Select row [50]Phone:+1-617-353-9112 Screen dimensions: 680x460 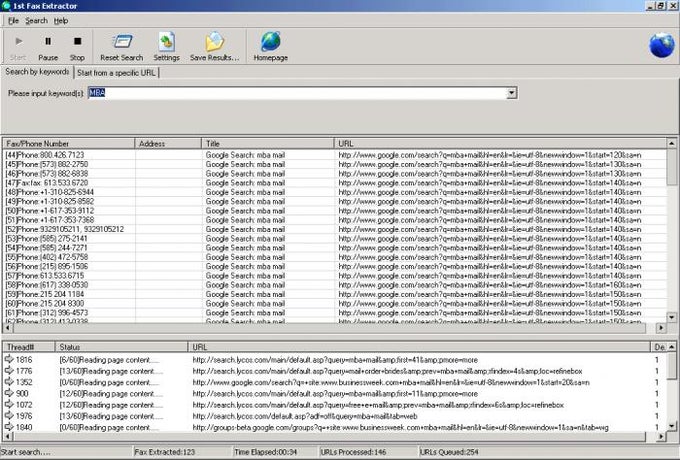(x=335, y=211)
